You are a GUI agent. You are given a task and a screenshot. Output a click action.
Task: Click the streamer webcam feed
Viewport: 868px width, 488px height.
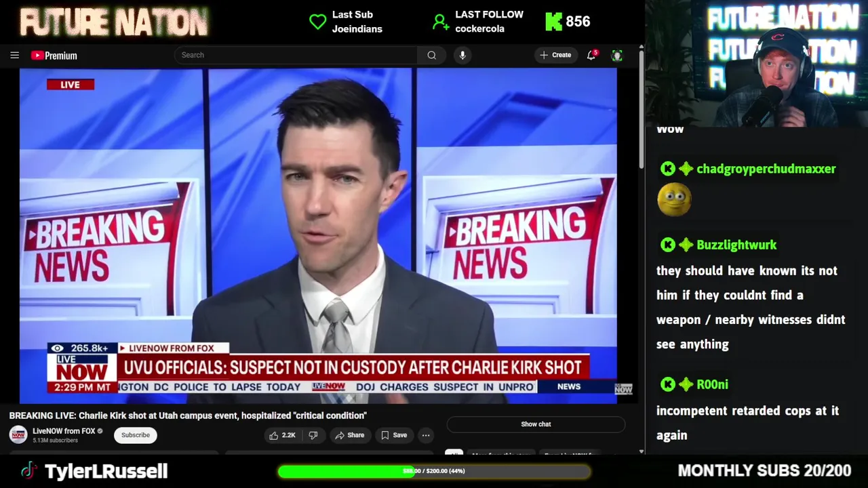(x=757, y=64)
